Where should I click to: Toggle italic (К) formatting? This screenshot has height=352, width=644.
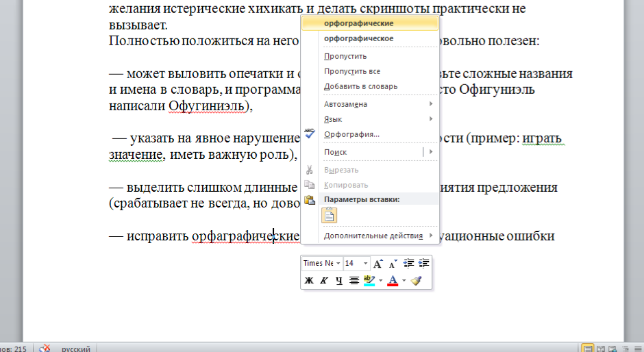pos(324,280)
